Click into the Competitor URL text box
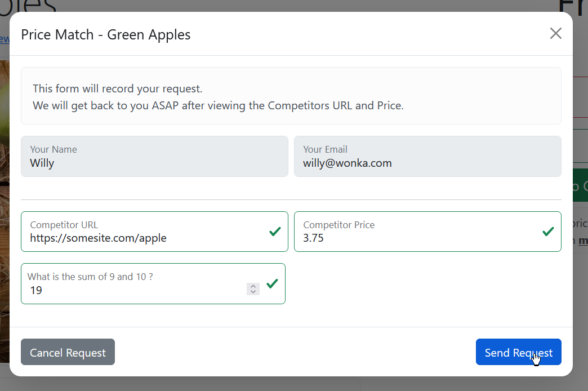This screenshot has width=588, height=391. (x=154, y=232)
